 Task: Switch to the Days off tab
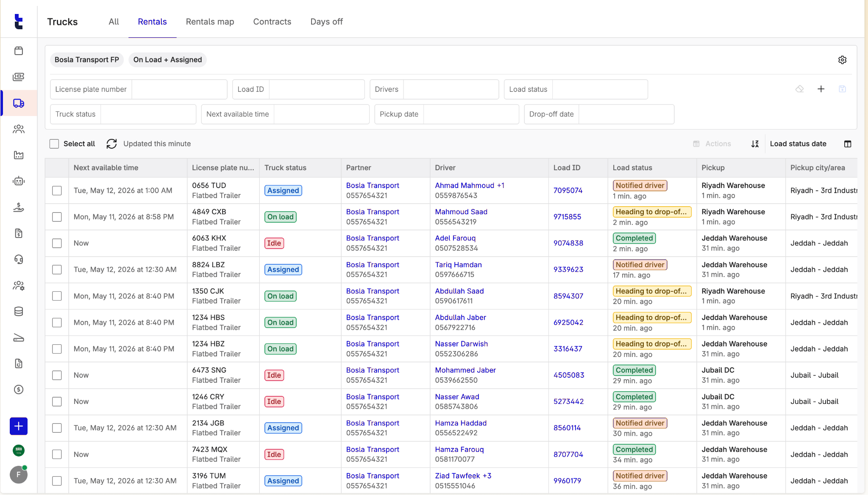tap(326, 22)
